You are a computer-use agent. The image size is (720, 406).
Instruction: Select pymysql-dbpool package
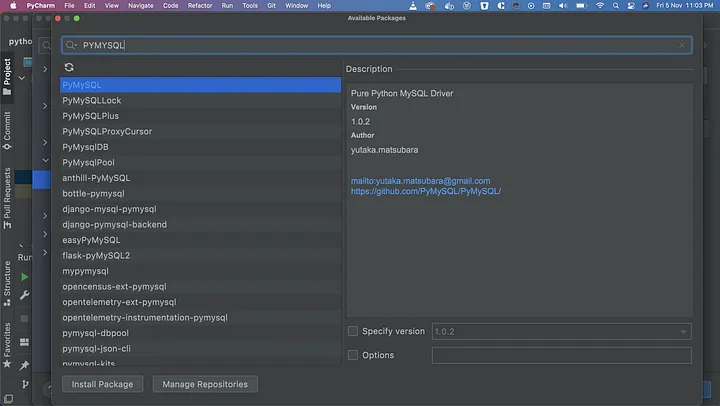pyautogui.click(x=200, y=333)
